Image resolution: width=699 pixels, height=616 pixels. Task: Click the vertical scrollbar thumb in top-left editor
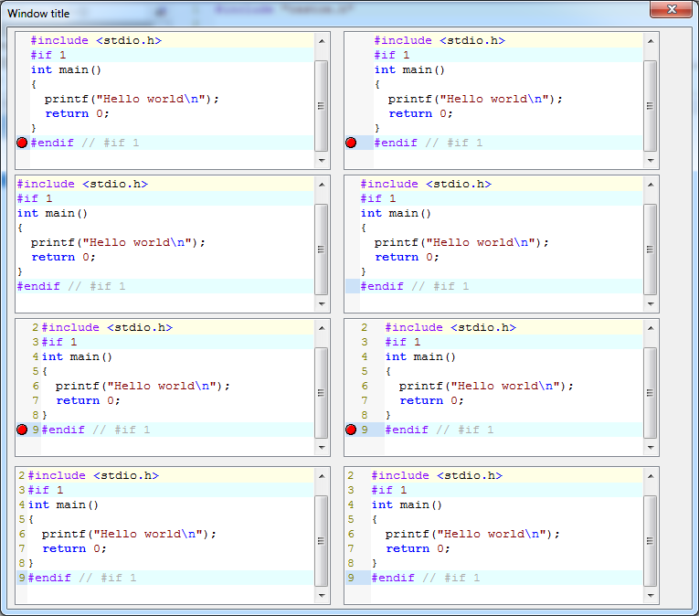pos(321,105)
